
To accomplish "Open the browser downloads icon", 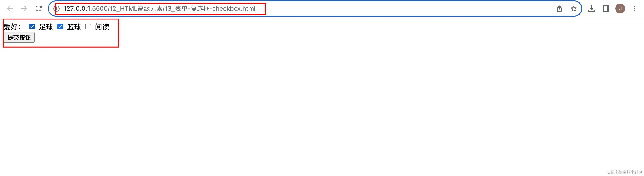I will pos(591,9).
